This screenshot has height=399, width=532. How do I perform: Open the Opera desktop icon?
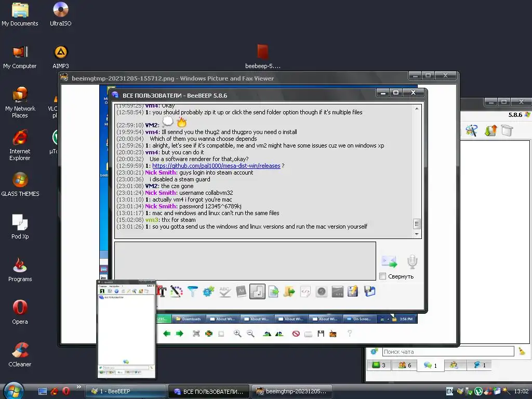point(20,312)
